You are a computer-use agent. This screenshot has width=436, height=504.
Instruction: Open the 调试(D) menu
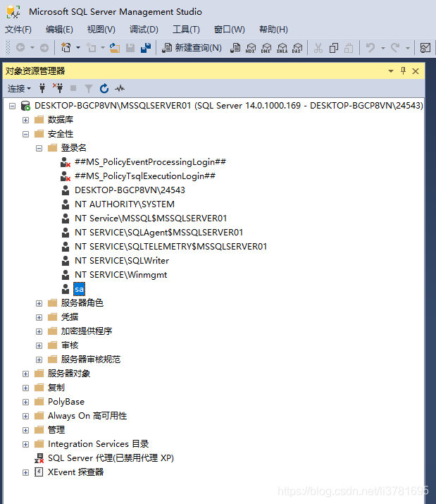tap(144, 30)
